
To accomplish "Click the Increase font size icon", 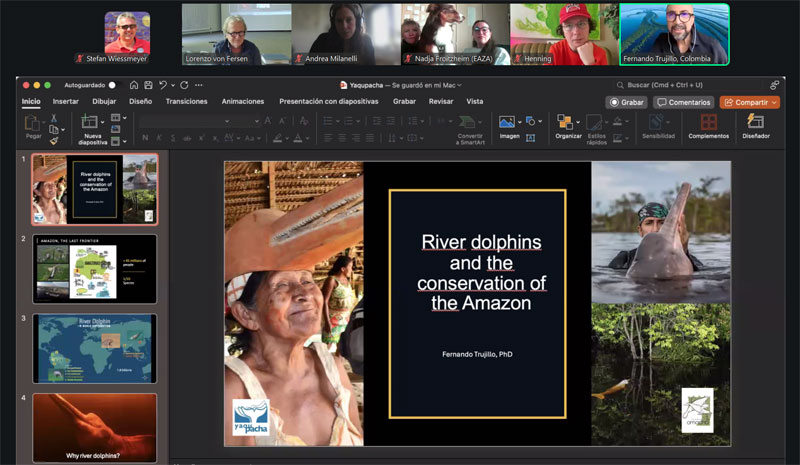I will [268, 121].
